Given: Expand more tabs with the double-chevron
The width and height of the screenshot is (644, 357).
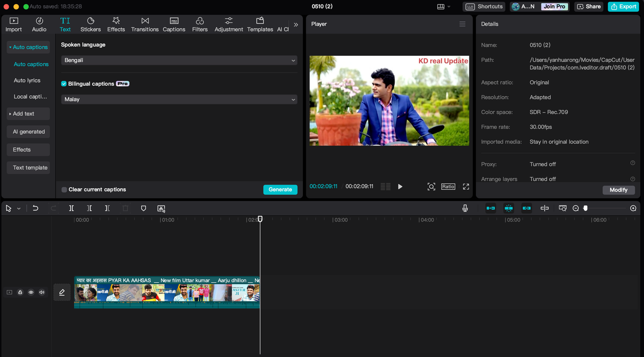Looking at the screenshot, I should tap(296, 25).
